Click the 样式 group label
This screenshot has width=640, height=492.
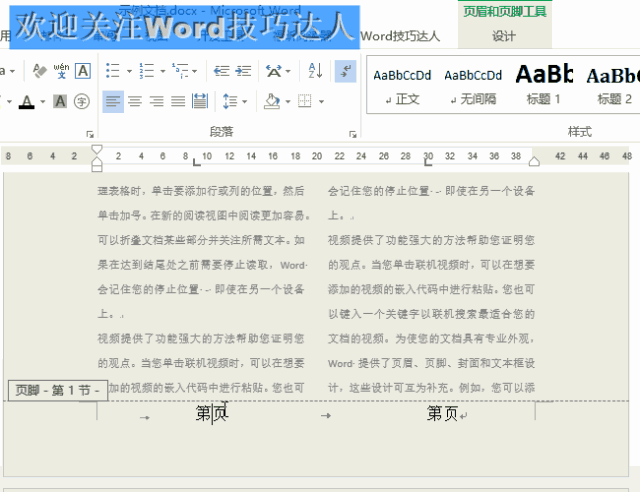pos(580,132)
